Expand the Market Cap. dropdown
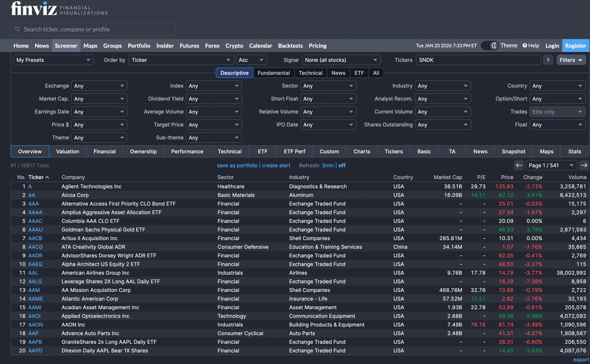This screenshot has width=590, height=364. pos(99,99)
